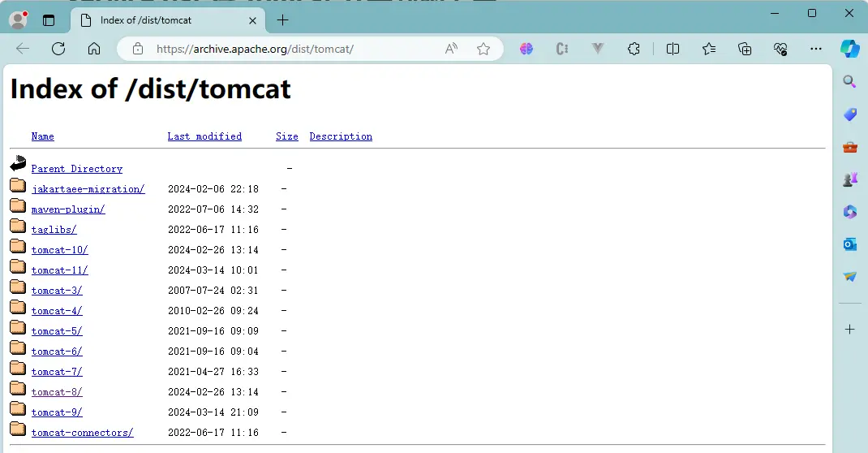Viewport: 868px width, 453px height.
Task: Sort listing by Description column
Action: (x=341, y=136)
